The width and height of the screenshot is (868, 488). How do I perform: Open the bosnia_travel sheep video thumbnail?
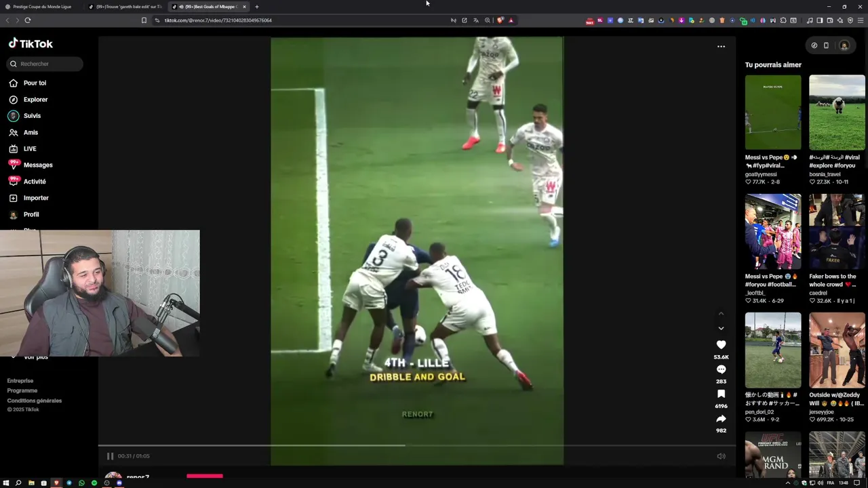837,113
